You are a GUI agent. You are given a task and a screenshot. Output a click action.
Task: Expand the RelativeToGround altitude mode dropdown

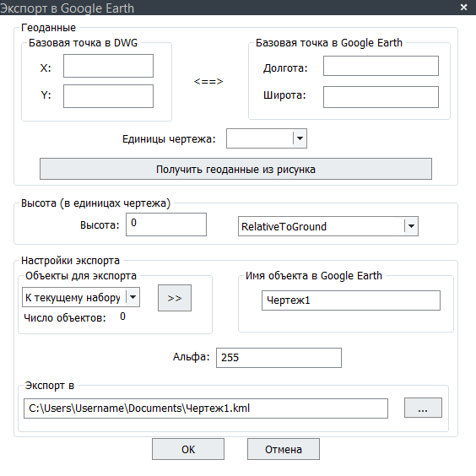pos(328,226)
